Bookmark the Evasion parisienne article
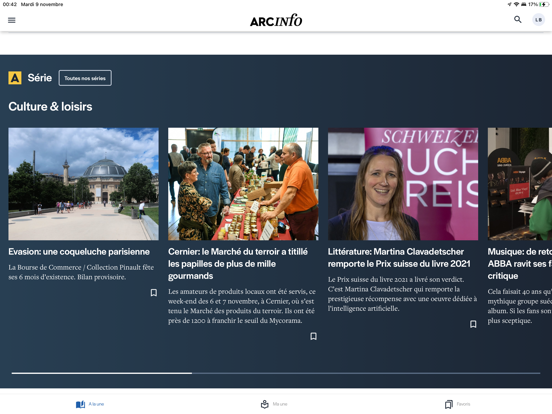This screenshot has width=552, height=414. [154, 293]
